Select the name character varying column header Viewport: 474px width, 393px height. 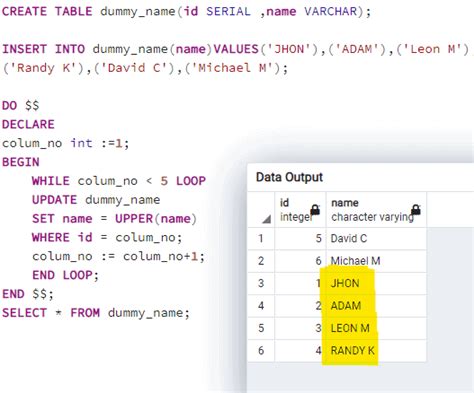[376, 210]
